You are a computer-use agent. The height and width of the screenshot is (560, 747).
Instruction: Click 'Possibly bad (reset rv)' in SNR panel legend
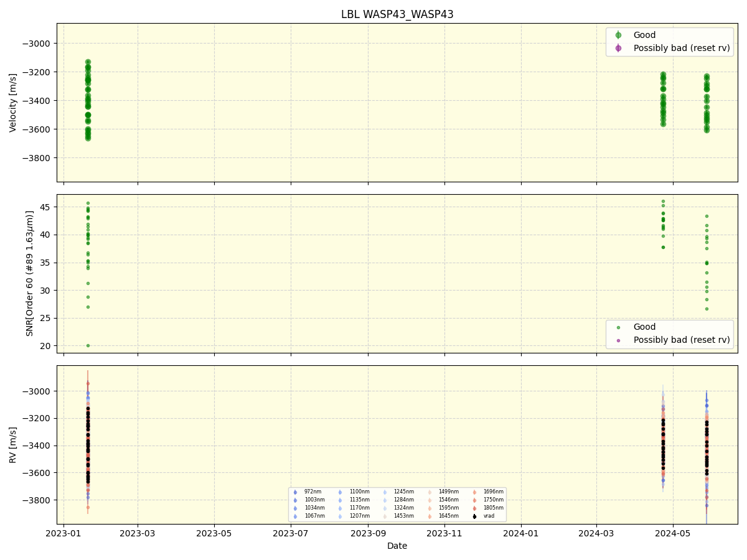[x=682, y=340]
